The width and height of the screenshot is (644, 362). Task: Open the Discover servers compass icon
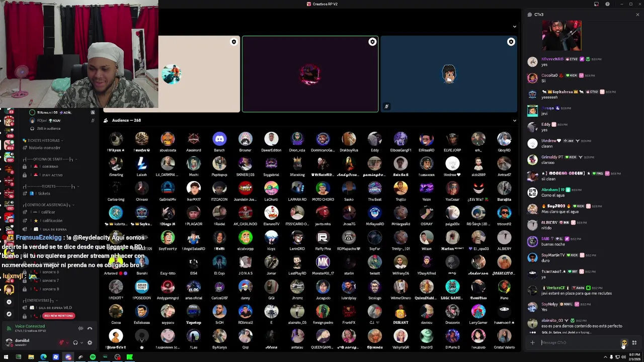pos(9,314)
